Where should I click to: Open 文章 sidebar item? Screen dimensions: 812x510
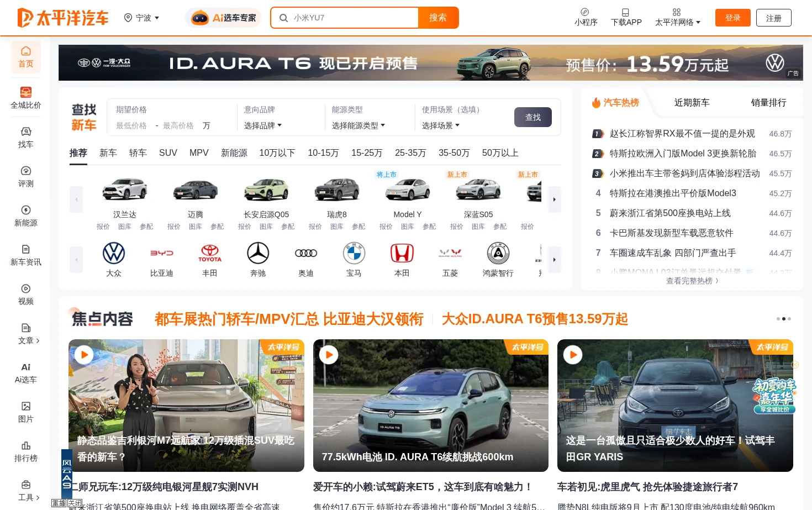26,333
